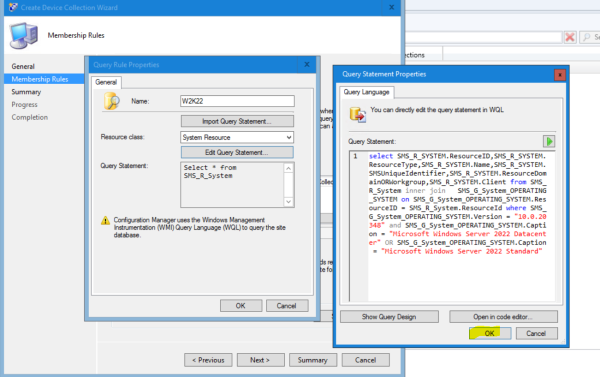Viewport: 600px width, 377px height.
Task: Click the wizard Cancel button
Action: [x=365, y=360]
